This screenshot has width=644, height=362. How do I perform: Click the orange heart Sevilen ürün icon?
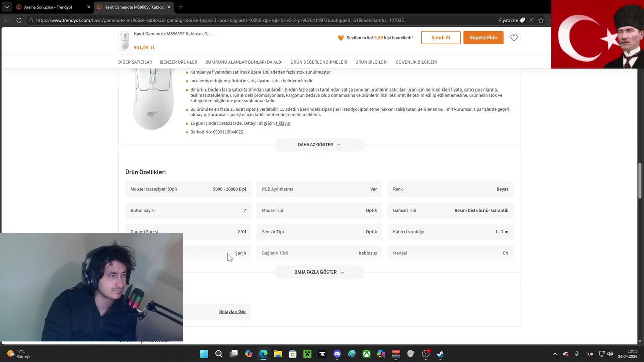click(341, 38)
